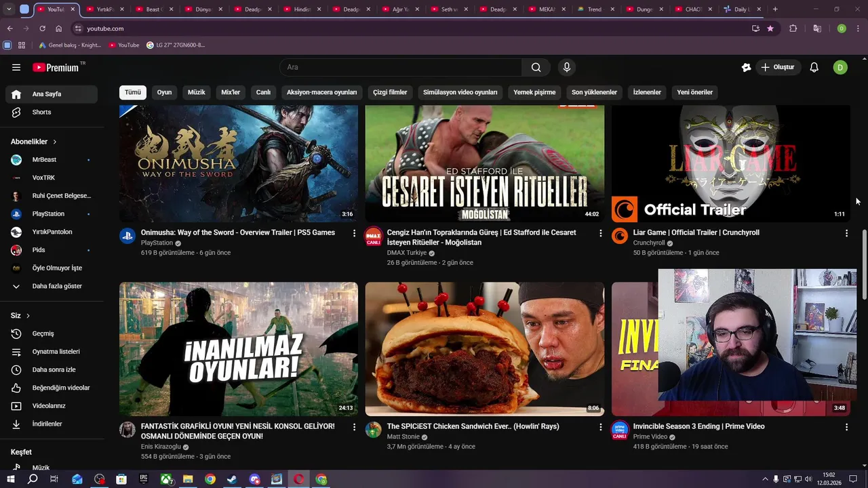Open File Explorer from the taskbar

tap(188, 479)
